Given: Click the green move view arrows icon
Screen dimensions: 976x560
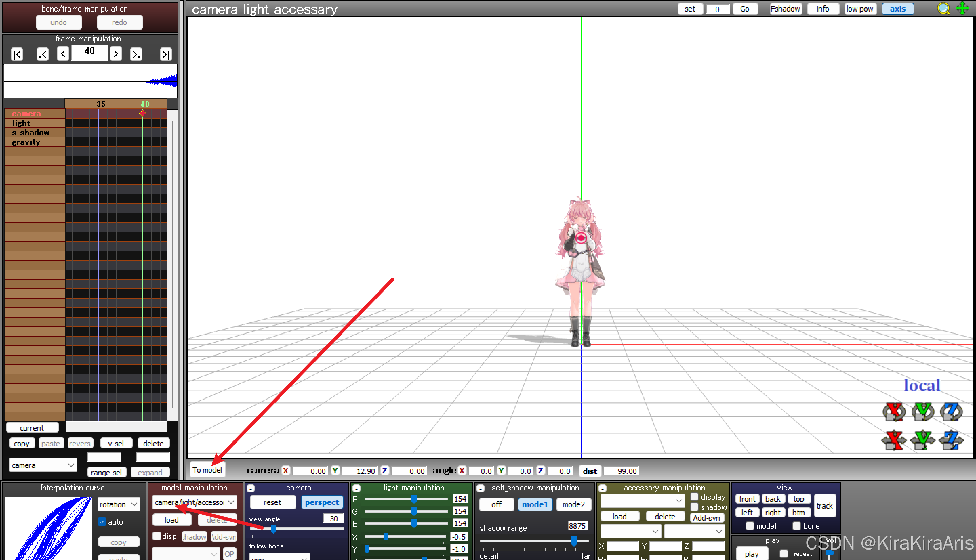Looking at the screenshot, I should tap(962, 8).
